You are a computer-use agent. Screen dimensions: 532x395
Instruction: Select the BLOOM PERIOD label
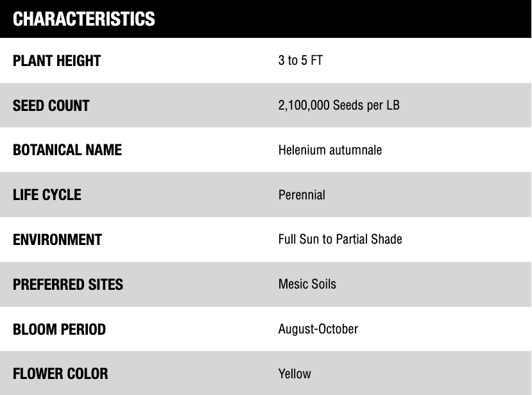60,329
